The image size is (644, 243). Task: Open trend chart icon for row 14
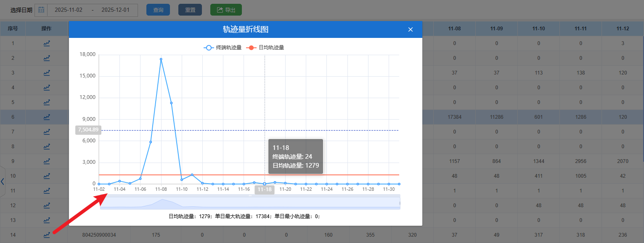pyautogui.click(x=47, y=235)
